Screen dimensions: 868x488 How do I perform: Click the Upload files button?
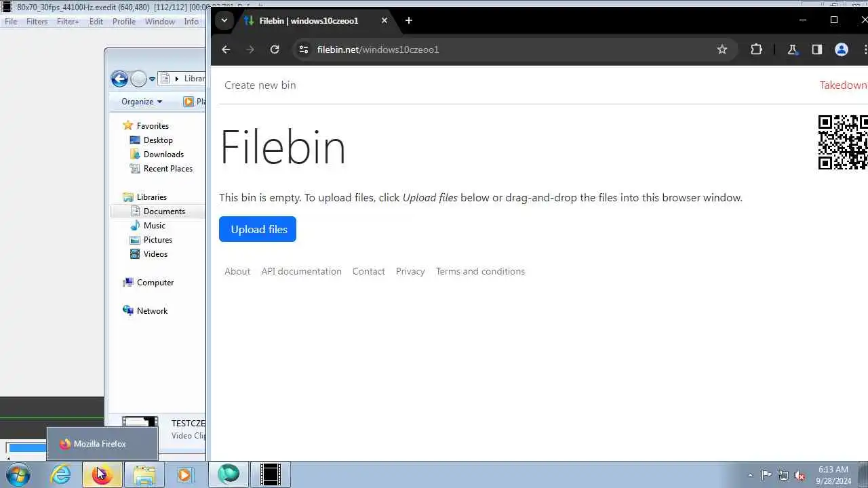coord(258,229)
